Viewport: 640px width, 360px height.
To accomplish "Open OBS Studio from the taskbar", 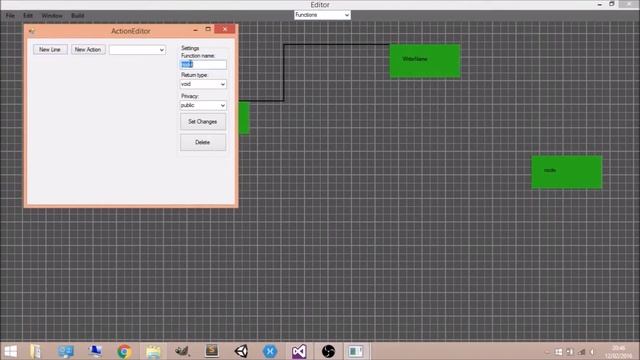I will (x=328, y=351).
